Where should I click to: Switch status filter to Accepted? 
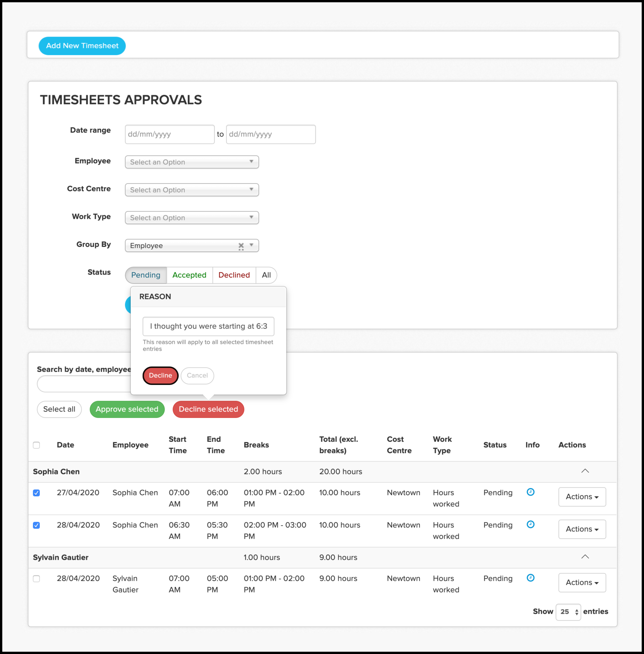(x=189, y=275)
